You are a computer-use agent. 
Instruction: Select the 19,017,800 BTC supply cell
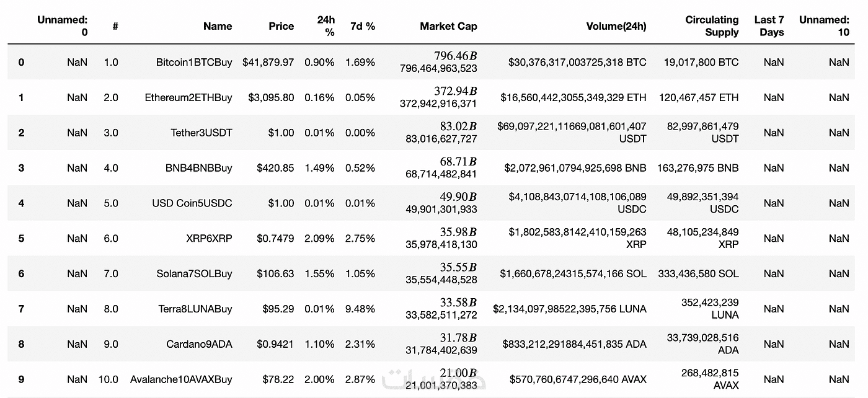701,62
